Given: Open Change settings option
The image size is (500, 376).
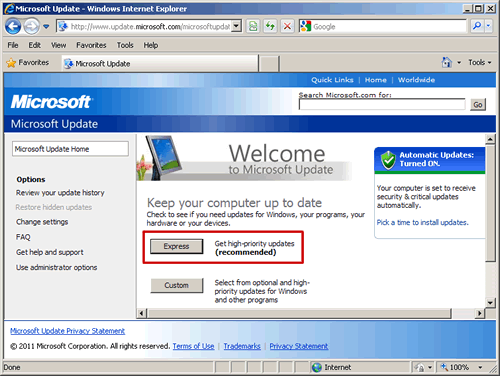Looking at the screenshot, I should pos(42,222).
